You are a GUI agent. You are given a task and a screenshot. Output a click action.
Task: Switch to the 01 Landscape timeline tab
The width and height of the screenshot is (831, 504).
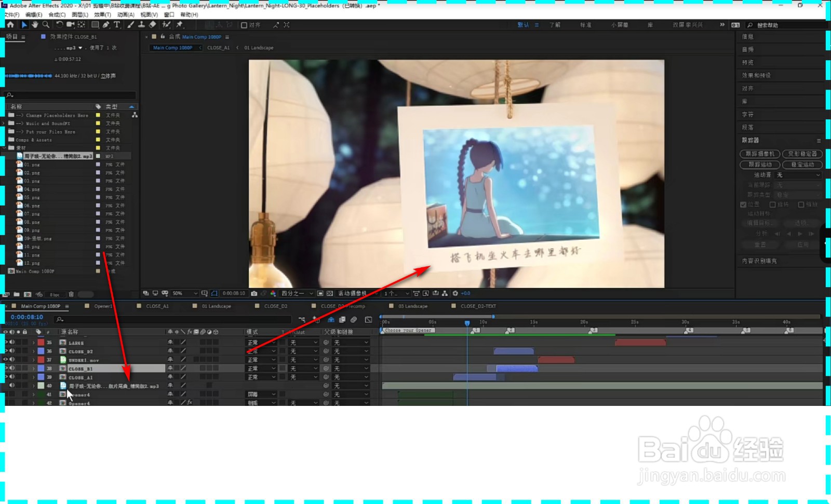217,306
